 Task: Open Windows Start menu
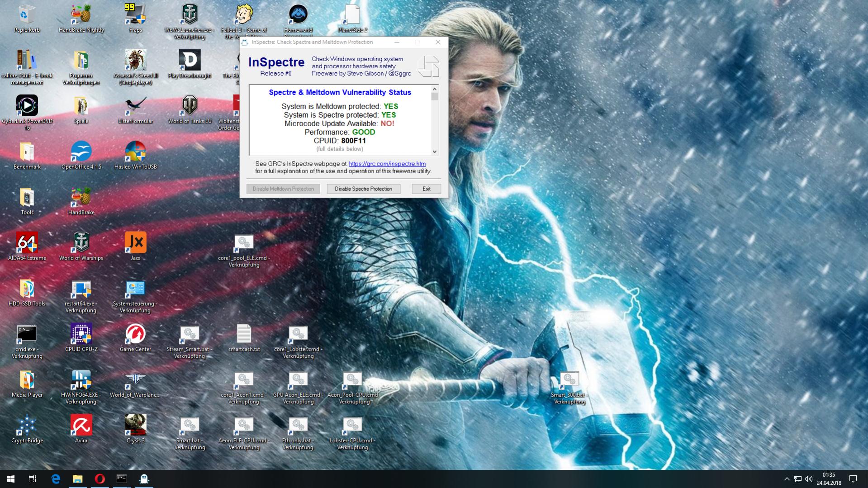pos(11,479)
